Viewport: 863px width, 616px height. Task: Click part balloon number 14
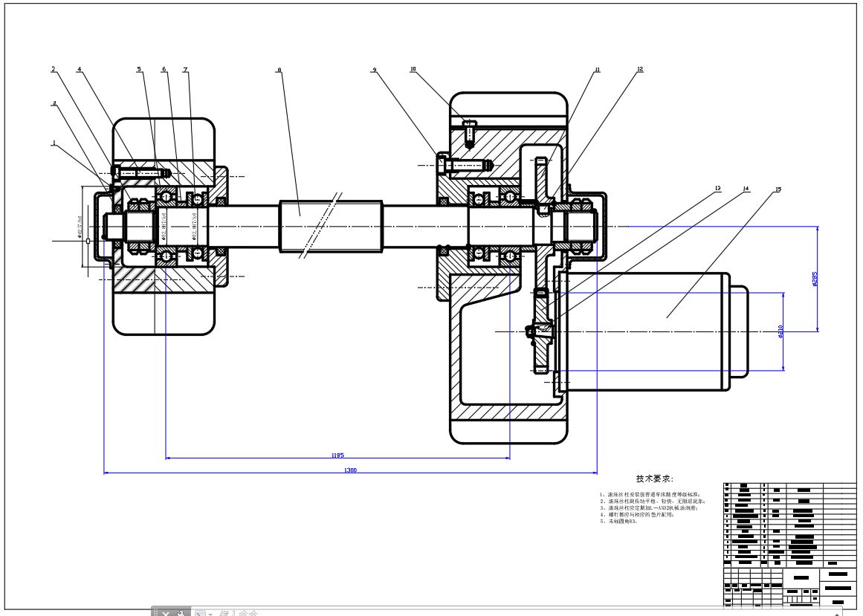click(746, 189)
